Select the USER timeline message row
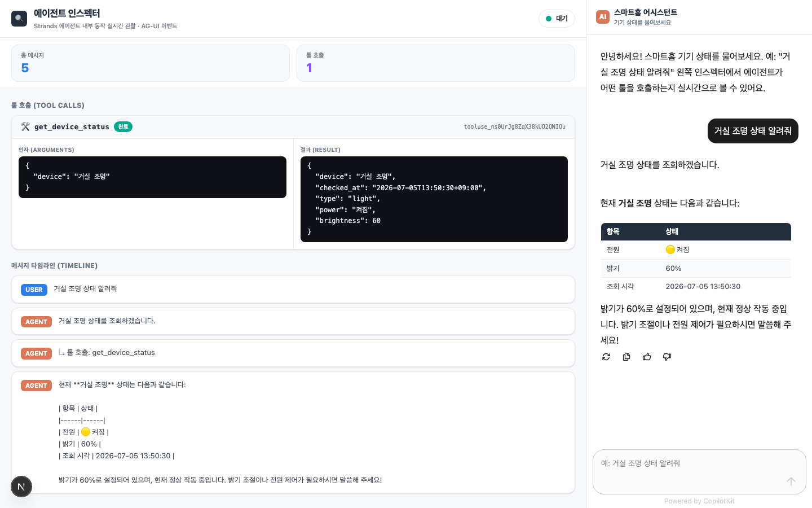Screen dimensions: 812x508 pos(293,290)
